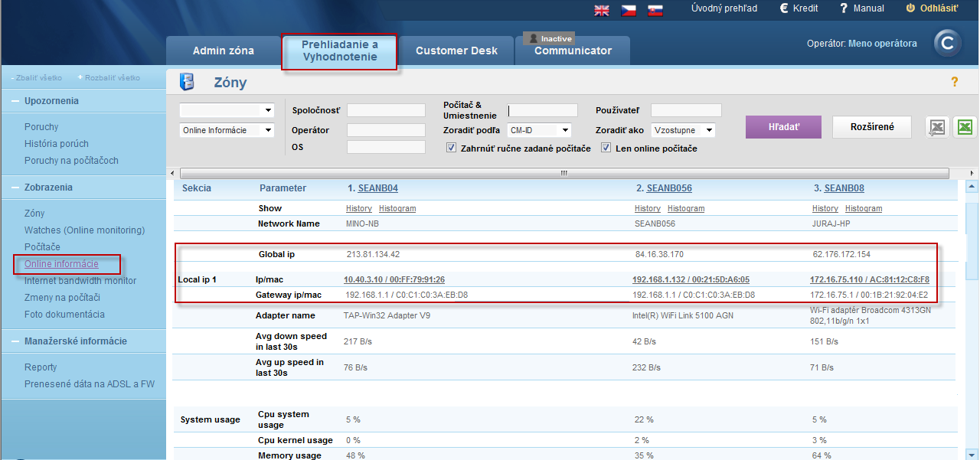
Task: Open the Admin zóna tab
Action: (224, 51)
